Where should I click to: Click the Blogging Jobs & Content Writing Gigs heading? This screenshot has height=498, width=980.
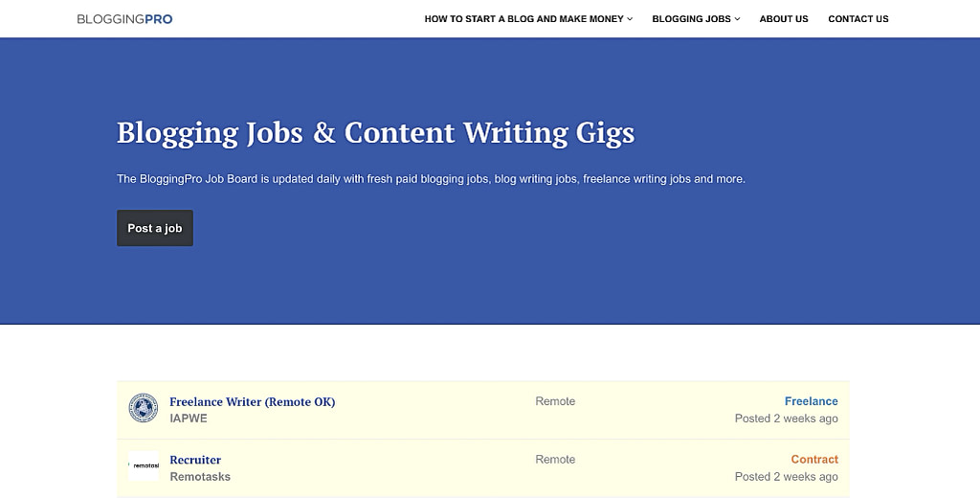point(375,132)
